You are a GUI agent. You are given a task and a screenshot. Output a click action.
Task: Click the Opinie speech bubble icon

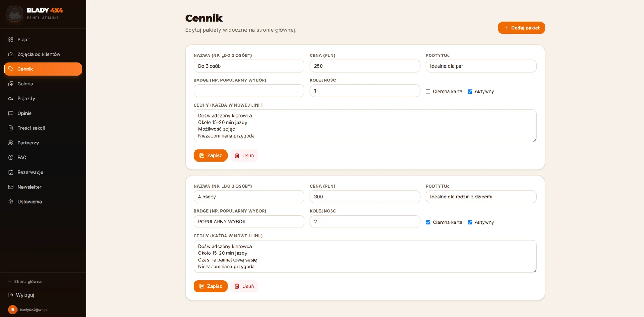(x=11, y=113)
